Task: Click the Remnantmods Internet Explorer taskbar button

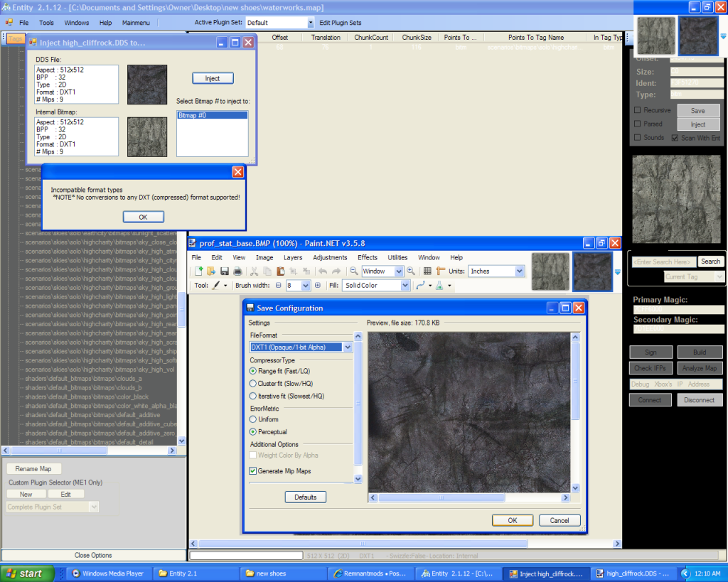Action: (370, 573)
